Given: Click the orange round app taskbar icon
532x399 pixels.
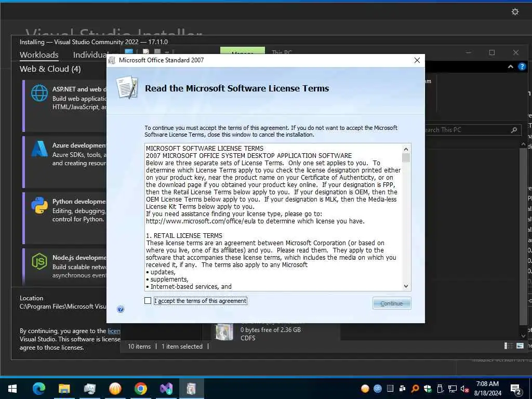Looking at the screenshot, I should pos(115,389).
